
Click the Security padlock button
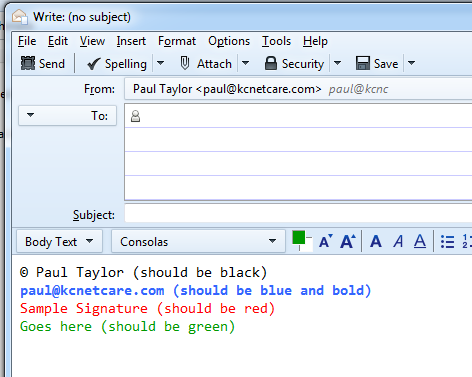[x=294, y=63]
